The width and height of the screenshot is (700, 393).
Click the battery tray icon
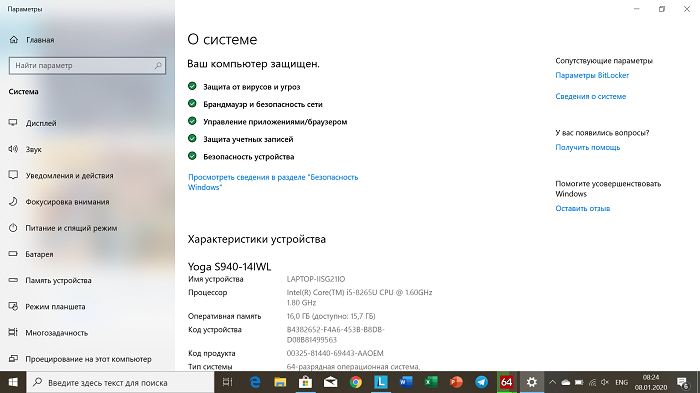[579, 382]
